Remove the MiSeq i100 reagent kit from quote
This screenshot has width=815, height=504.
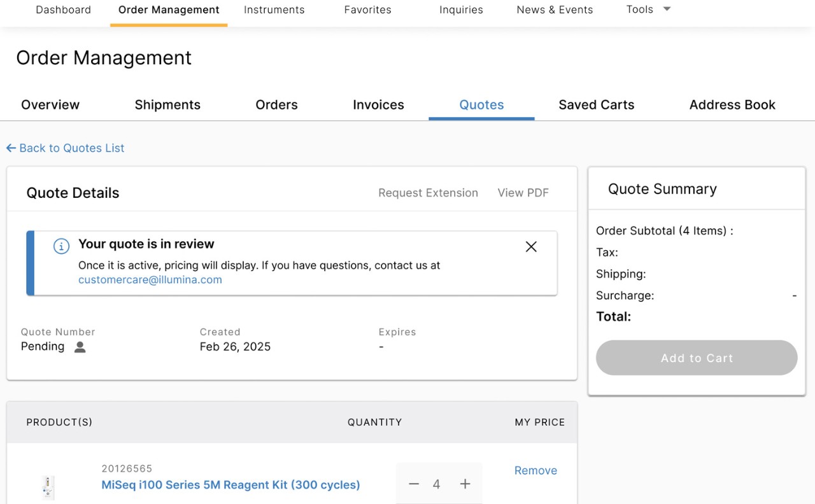coord(535,470)
